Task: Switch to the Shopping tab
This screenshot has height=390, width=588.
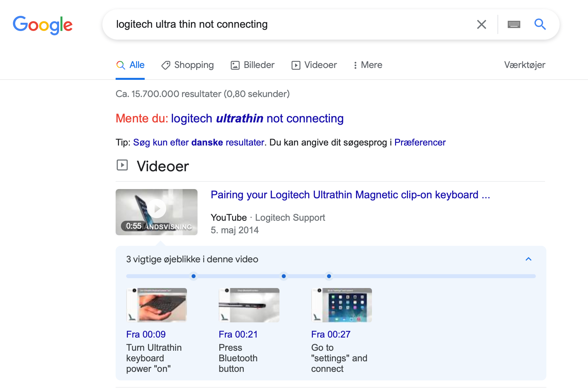Action: [x=187, y=65]
